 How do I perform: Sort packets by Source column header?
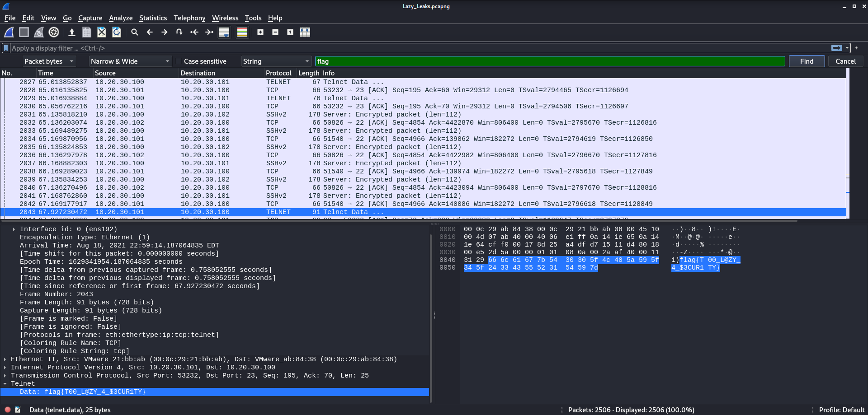click(x=136, y=73)
